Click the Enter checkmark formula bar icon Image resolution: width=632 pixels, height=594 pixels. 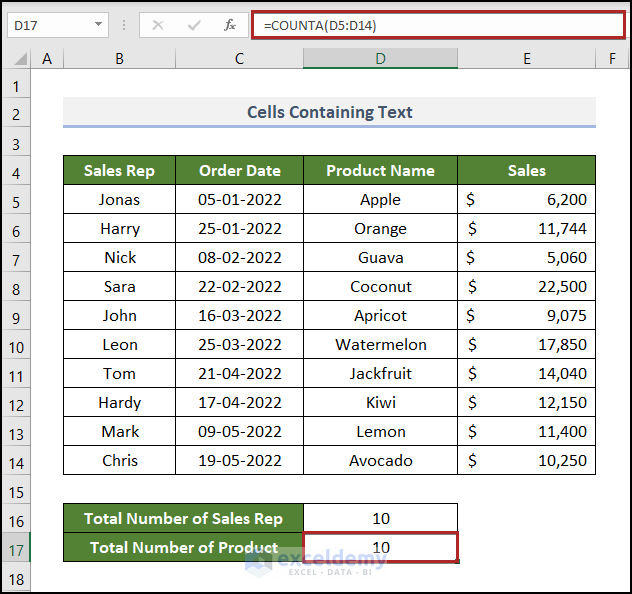click(x=194, y=25)
